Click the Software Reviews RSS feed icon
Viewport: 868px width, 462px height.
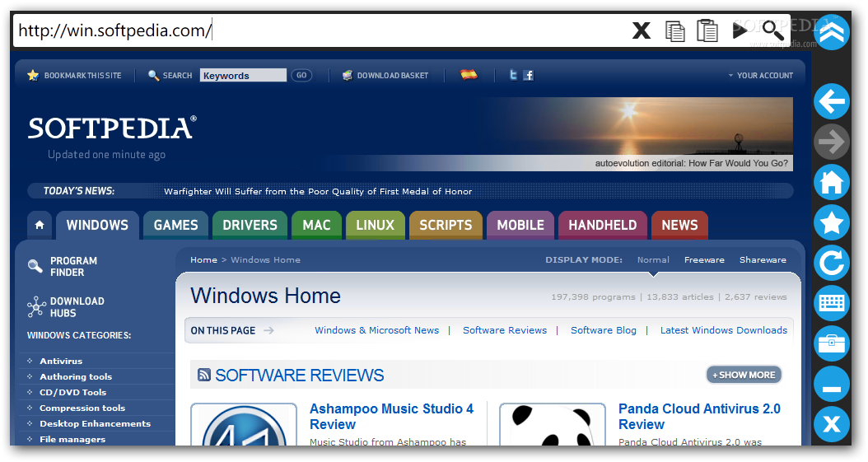coord(203,376)
